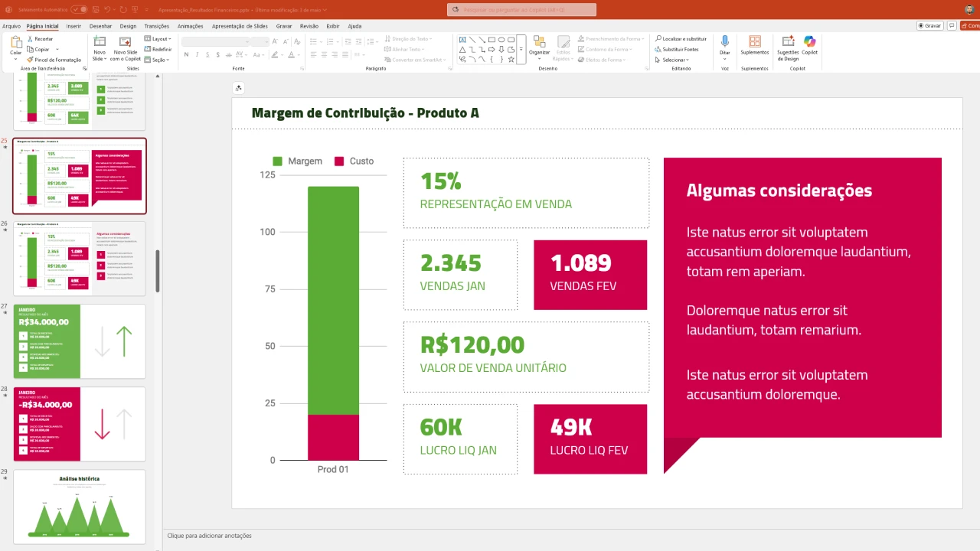This screenshot has width=980, height=551.
Task: Switch to the Inserir tab
Action: 73,26
